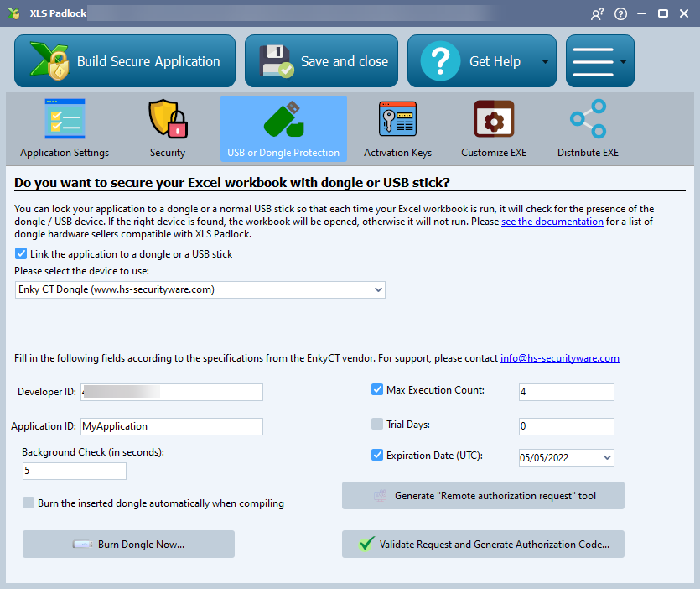Expand the hamburger menu dropdown arrow
The width and height of the screenshot is (700, 589).
click(623, 61)
